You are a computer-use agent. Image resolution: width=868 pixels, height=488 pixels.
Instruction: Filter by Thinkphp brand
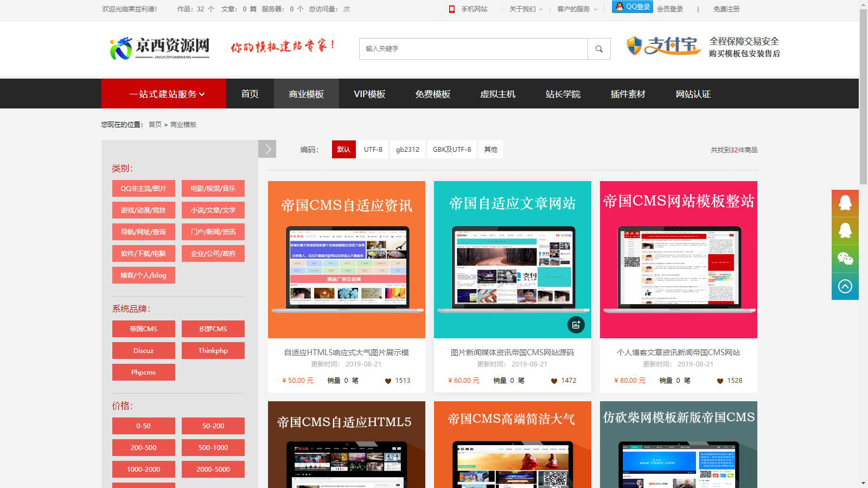213,351
